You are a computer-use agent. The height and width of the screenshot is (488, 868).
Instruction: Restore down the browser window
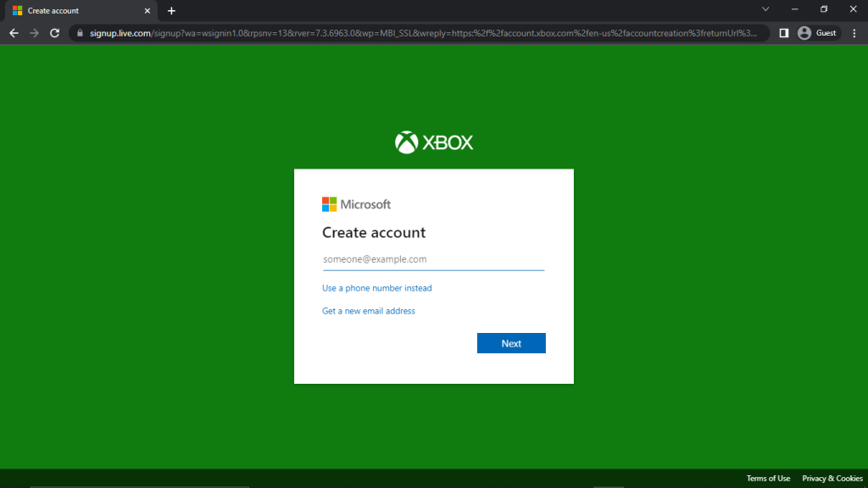point(824,9)
